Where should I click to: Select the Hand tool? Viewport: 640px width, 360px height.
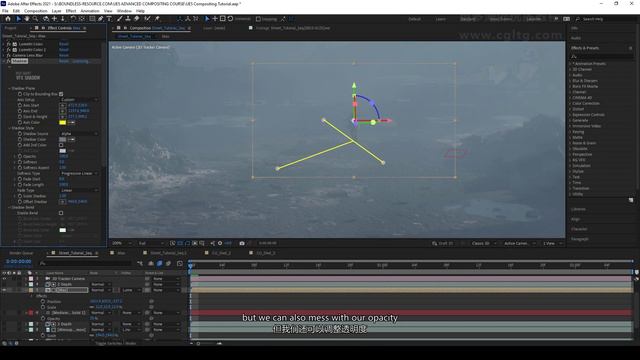pyautogui.click(x=27, y=19)
